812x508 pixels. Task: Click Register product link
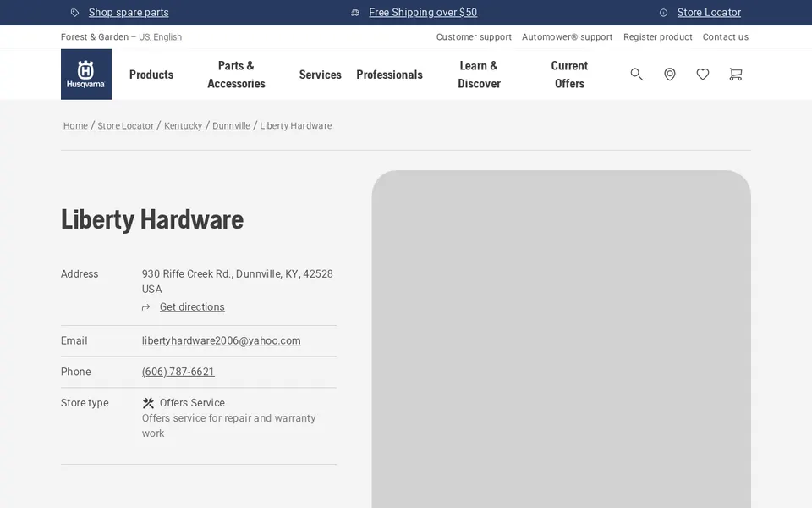[658, 36]
